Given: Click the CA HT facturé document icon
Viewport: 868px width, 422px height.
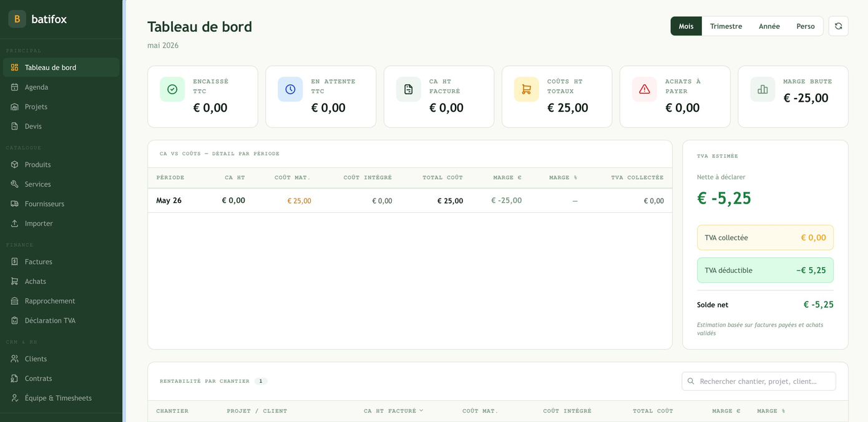Looking at the screenshot, I should click(x=408, y=89).
